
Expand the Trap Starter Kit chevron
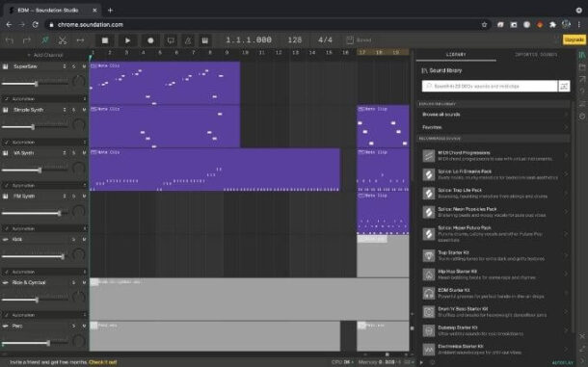point(566,255)
